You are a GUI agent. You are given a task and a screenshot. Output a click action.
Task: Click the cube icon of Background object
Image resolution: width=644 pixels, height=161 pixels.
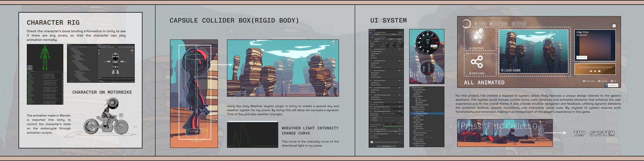[413, 88]
